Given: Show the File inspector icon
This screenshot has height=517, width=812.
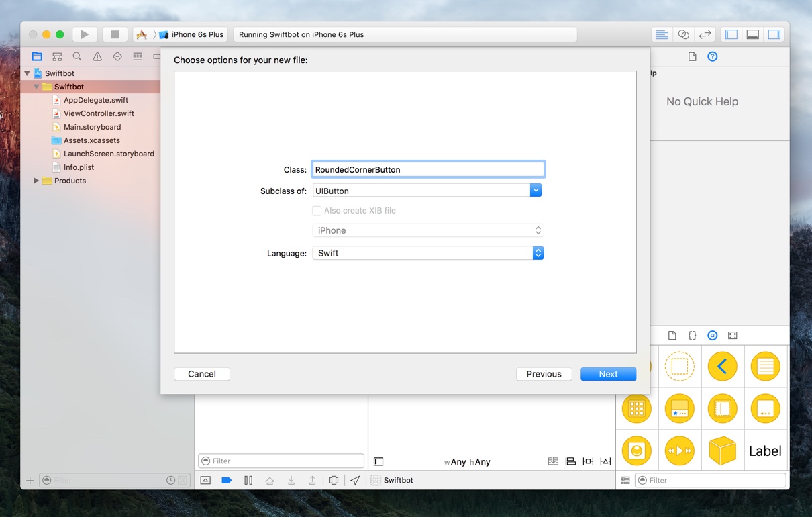Looking at the screenshot, I should pos(692,56).
